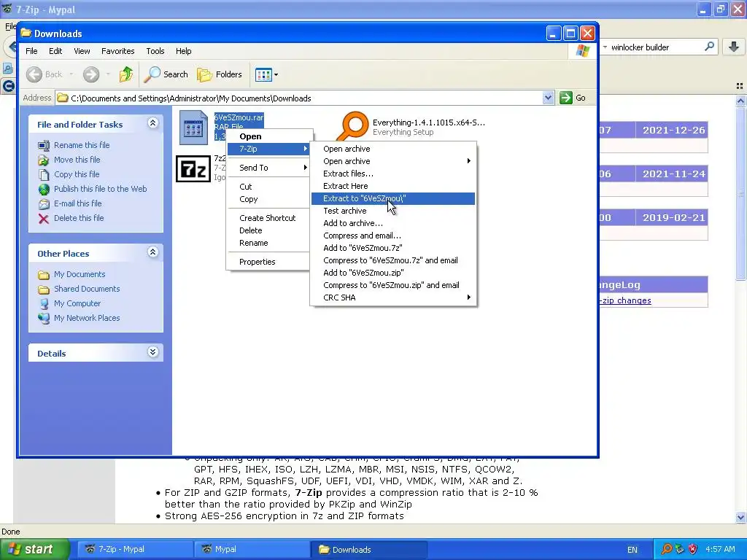Open the Help menu

point(183,51)
